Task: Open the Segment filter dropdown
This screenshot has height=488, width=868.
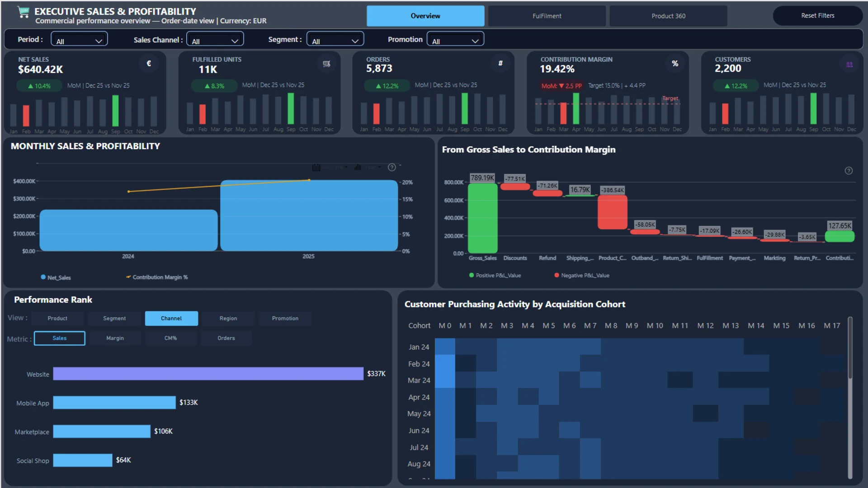Action: click(x=335, y=39)
